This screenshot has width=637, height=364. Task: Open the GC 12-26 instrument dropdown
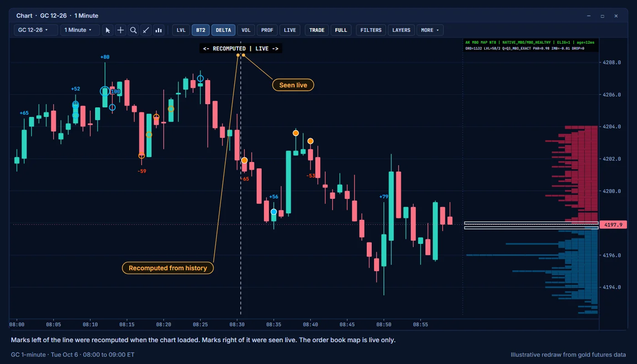tap(36, 30)
